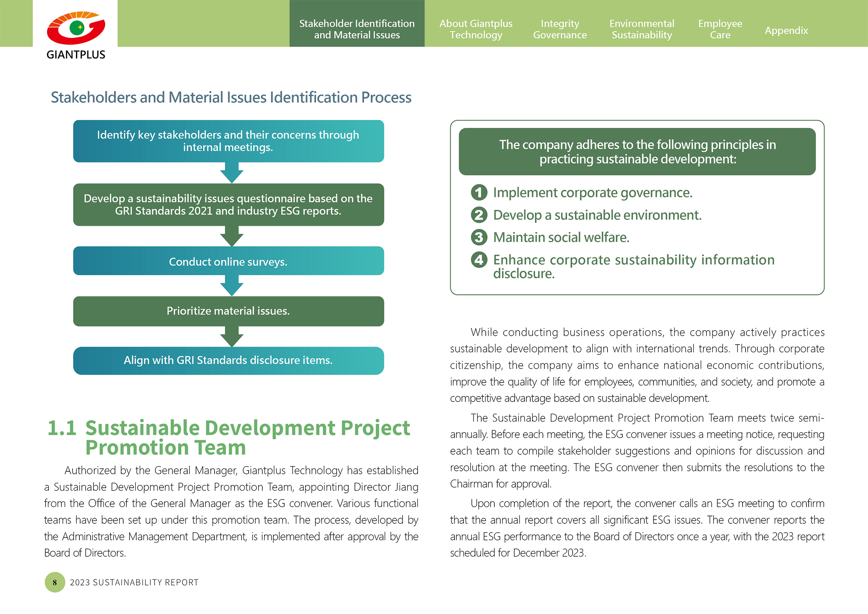Open the Employee Care tab
868x614 pixels.
[x=720, y=29]
